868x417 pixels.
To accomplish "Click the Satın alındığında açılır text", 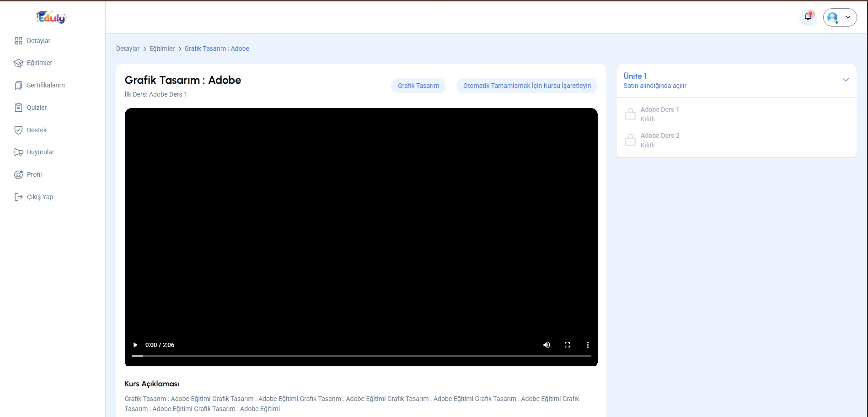I will coord(655,86).
